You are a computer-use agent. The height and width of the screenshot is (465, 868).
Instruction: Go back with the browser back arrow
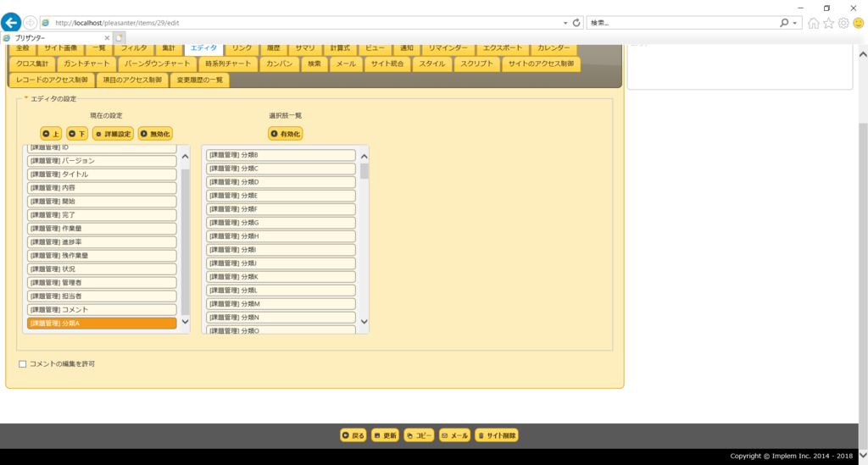click(11, 22)
